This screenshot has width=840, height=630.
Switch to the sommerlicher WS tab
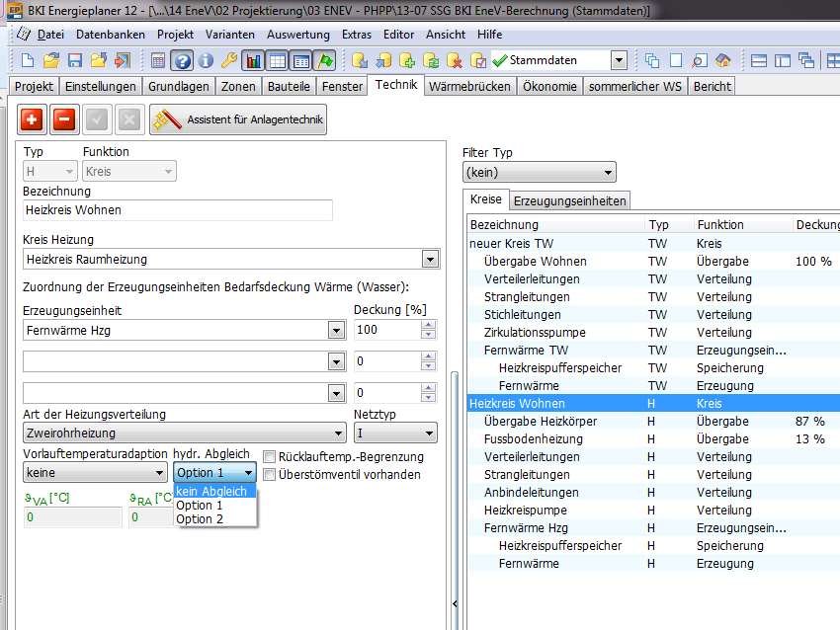point(634,86)
